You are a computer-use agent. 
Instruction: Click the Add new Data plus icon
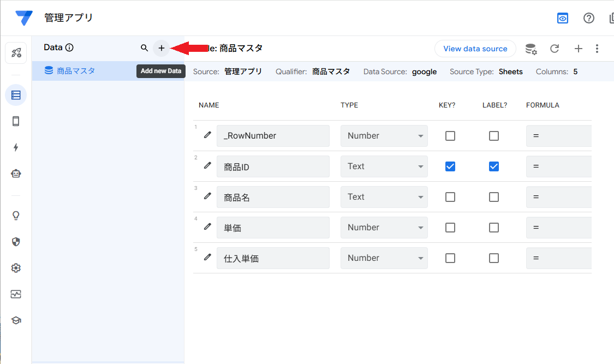(x=161, y=48)
